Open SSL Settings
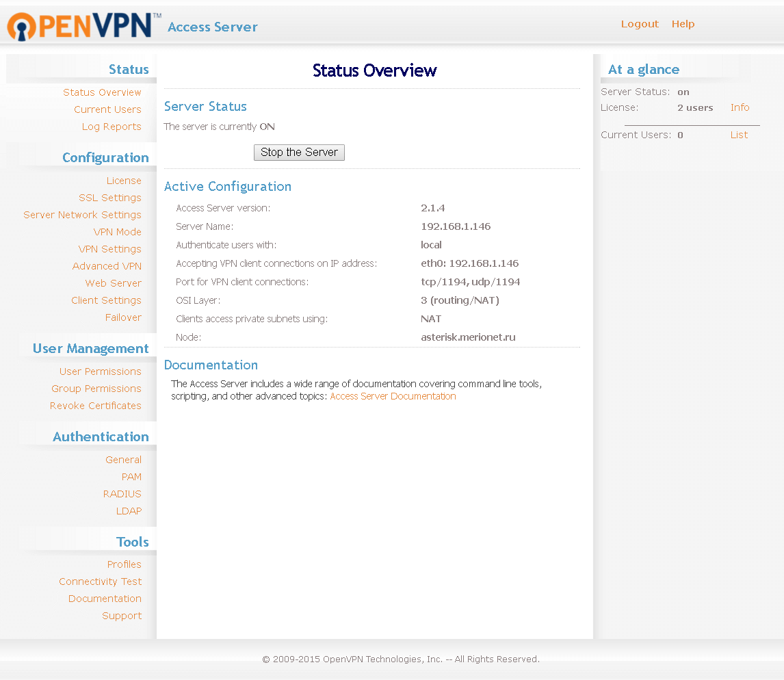 [x=110, y=198]
